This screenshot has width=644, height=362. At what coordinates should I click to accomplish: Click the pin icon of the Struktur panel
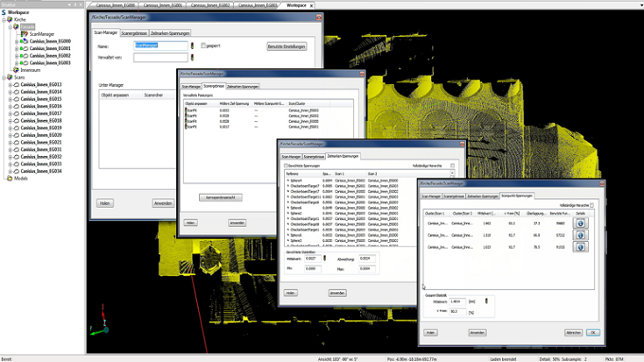click(x=75, y=4)
